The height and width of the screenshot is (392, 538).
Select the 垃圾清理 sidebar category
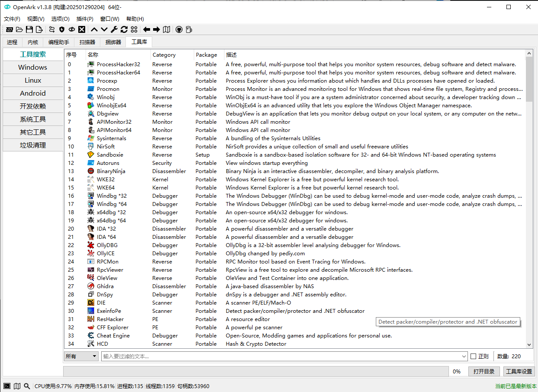coord(33,145)
